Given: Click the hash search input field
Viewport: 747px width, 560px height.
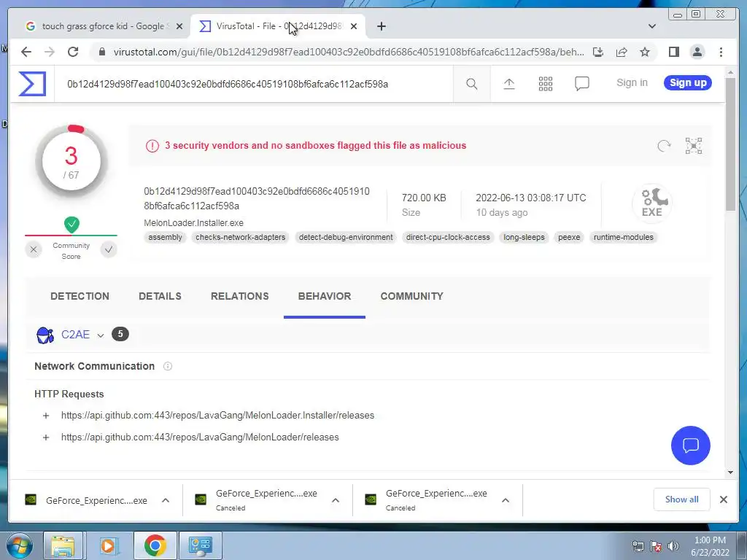Looking at the screenshot, I should (x=254, y=85).
